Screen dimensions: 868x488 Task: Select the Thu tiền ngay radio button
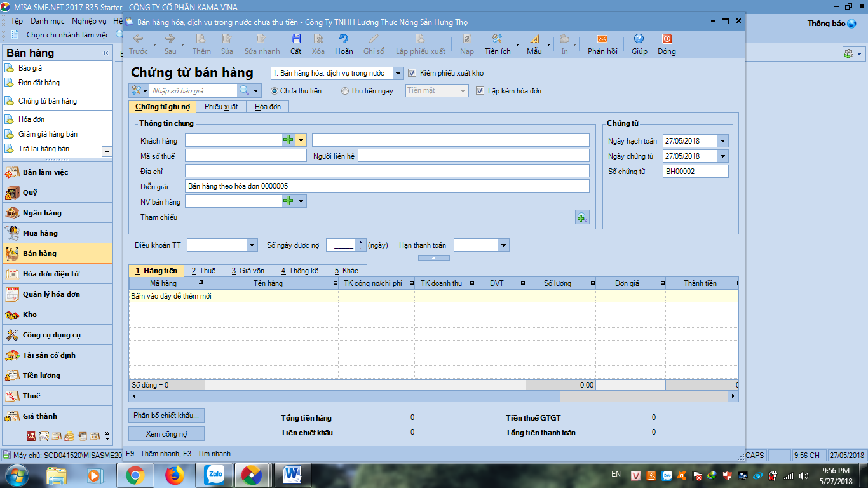tap(345, 91)
